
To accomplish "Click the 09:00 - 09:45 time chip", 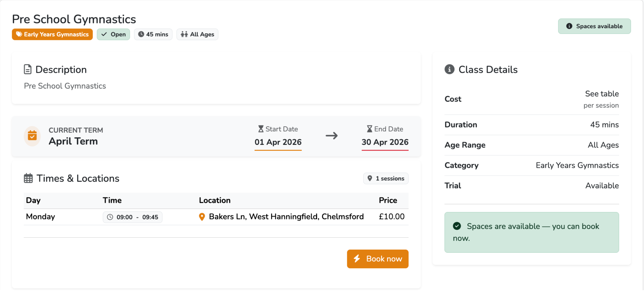I will [x=132, y=217].
